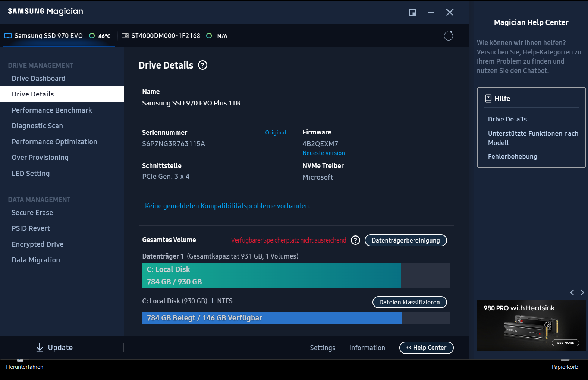Open Unterstützte Funktionen nach Modell help topic

click(x=533, y=138)
